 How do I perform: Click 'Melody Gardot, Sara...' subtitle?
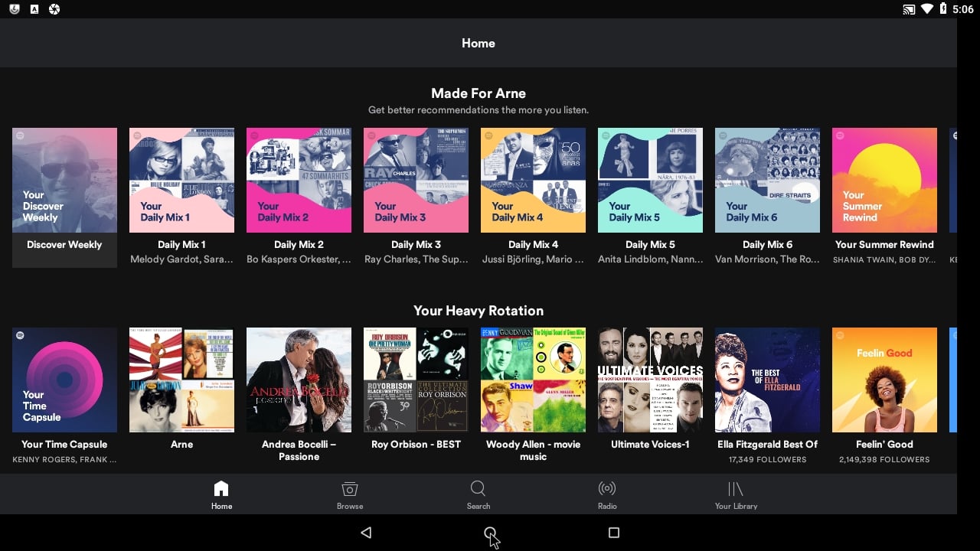tap(181, 259)
